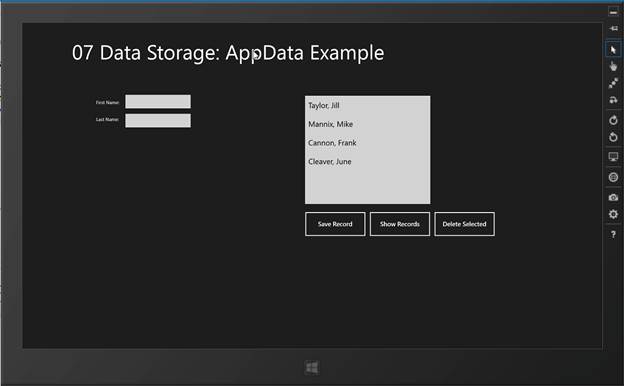Rotate simulator counterclockwise
This screenshot has height=386, width=624.
click(613, 137)
